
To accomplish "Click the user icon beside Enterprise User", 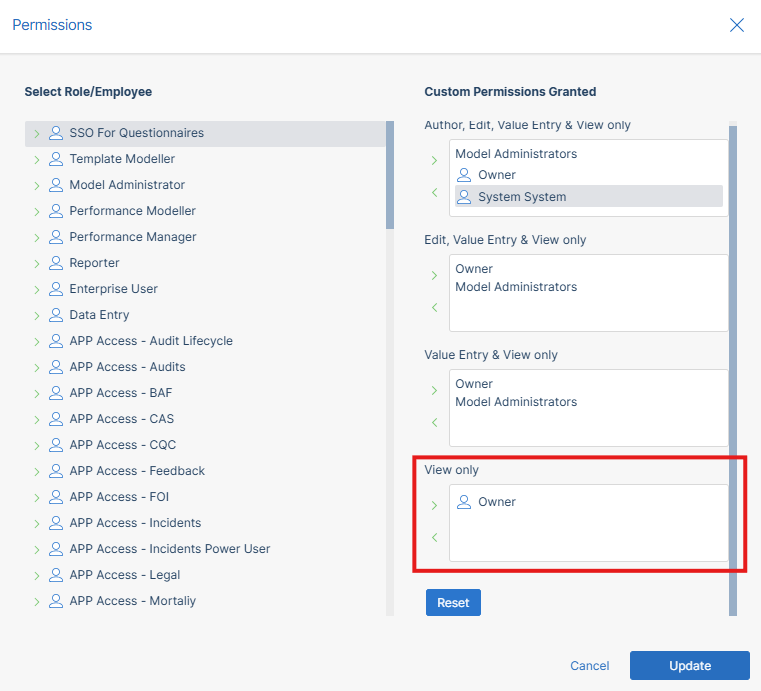I will pyautogui.click(x=56, y=289).
